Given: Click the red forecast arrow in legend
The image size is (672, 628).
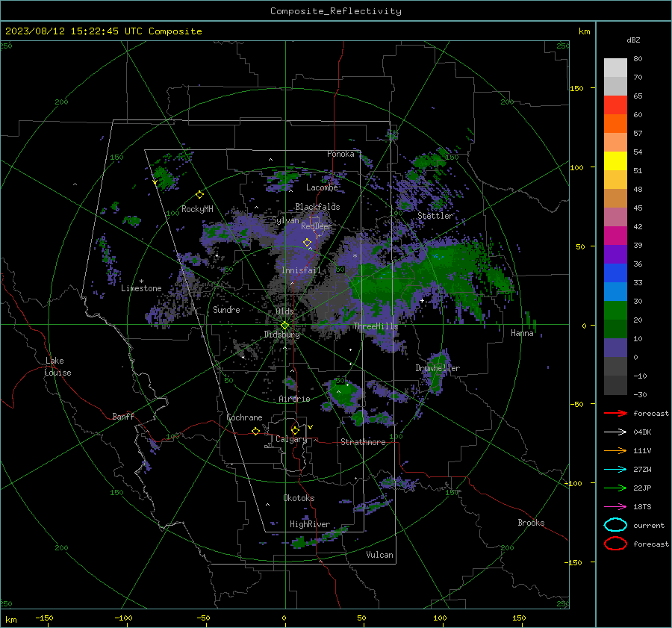Looking at the screenshot, I should click(615, 413).
